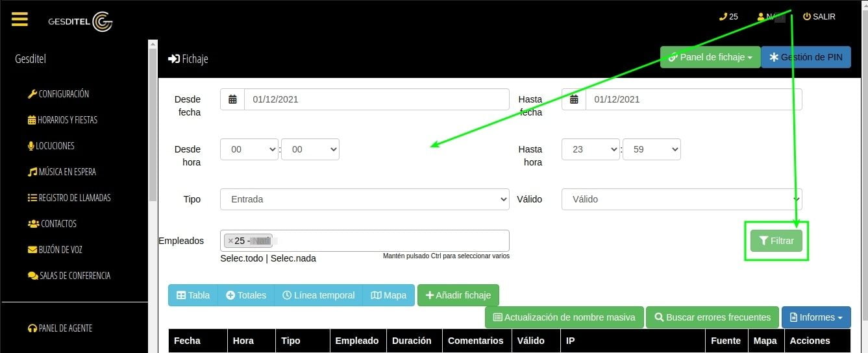
Task: Open the Tipo dropdown showing Entrada
Action: point(364,199)
